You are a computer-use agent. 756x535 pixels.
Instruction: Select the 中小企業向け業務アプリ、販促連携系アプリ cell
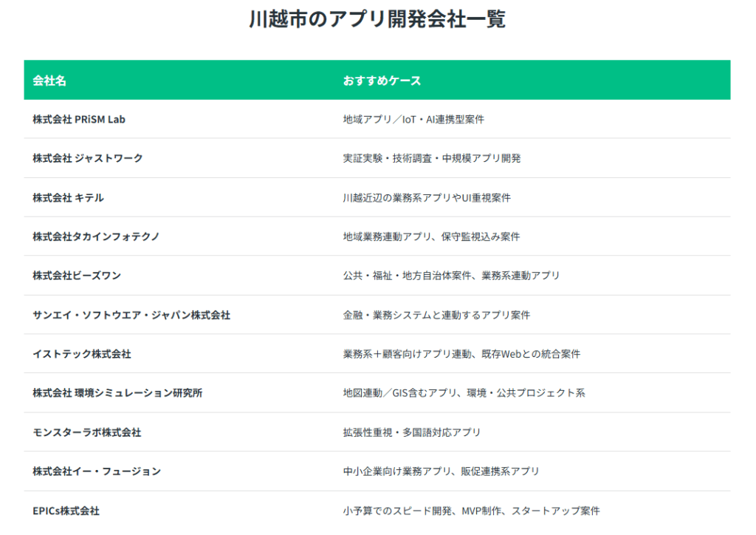[441, 471]
